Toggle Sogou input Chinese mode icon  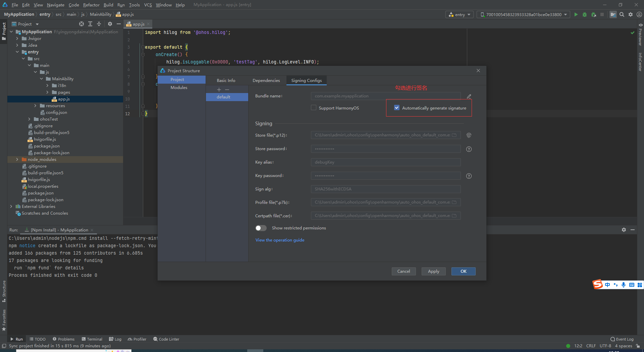(x=607, y=285)
